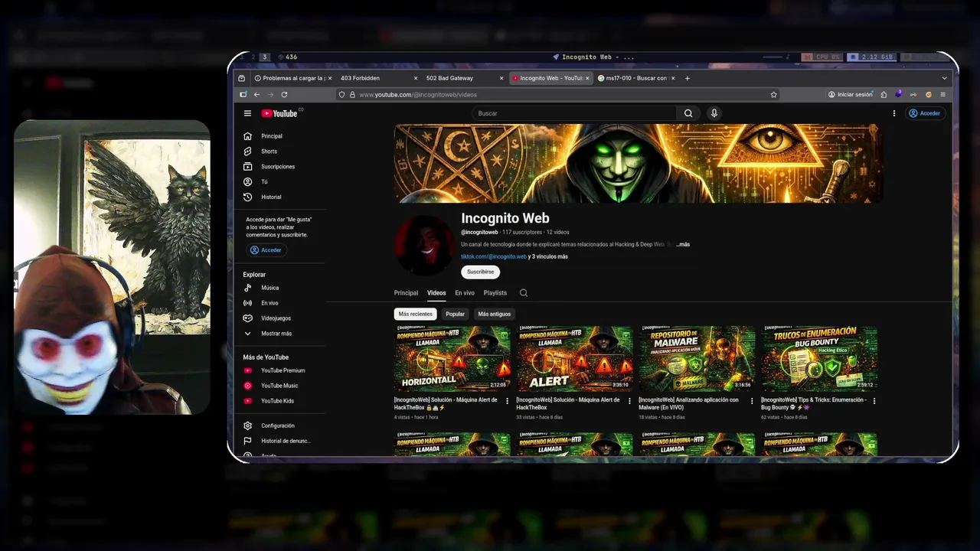Open options for Trucos de Enumeración video
Screen dimensions: 980x551
pos(874,401)
